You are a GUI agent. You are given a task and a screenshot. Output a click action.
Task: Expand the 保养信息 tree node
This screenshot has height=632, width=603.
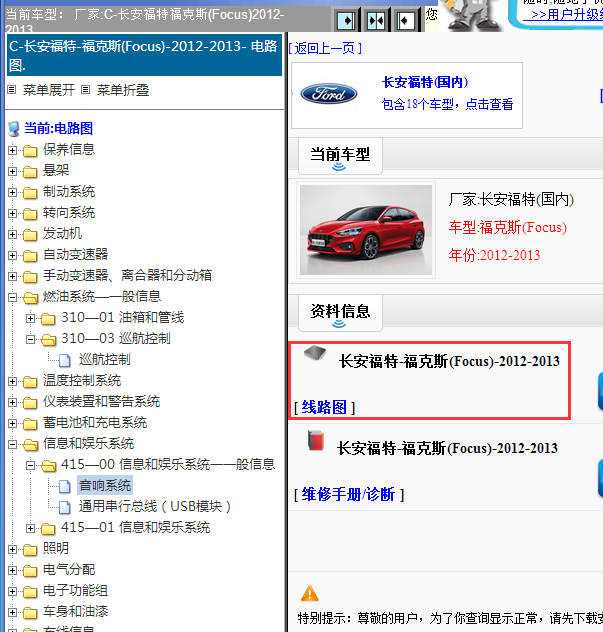[12, 150]
